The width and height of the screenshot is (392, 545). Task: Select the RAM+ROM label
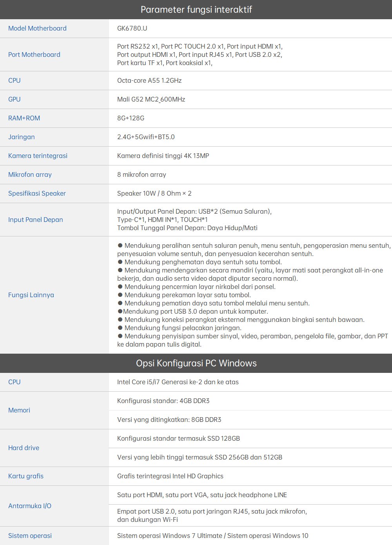[x=24, y=118]
